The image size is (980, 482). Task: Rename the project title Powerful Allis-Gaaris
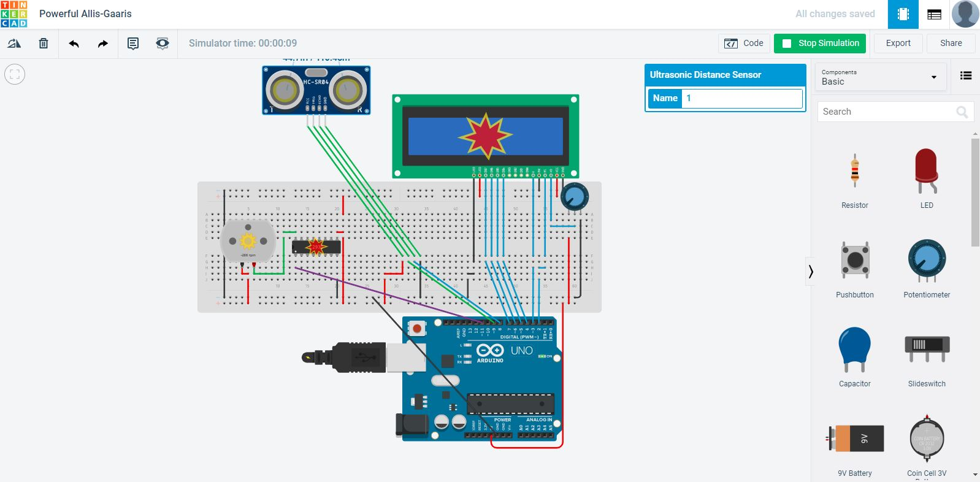(85, 13)
